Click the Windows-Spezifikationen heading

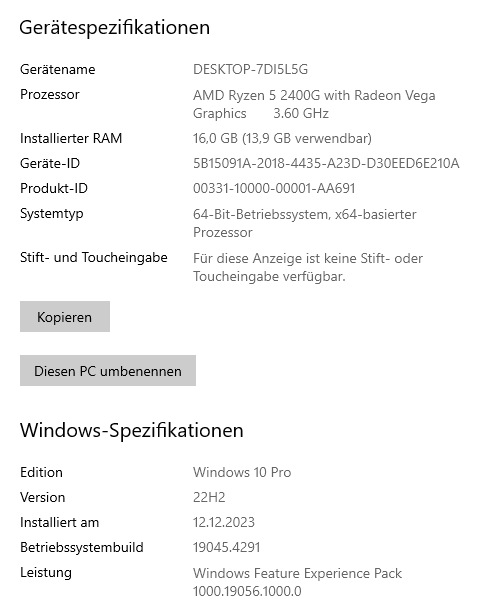[x=131, y=430]
